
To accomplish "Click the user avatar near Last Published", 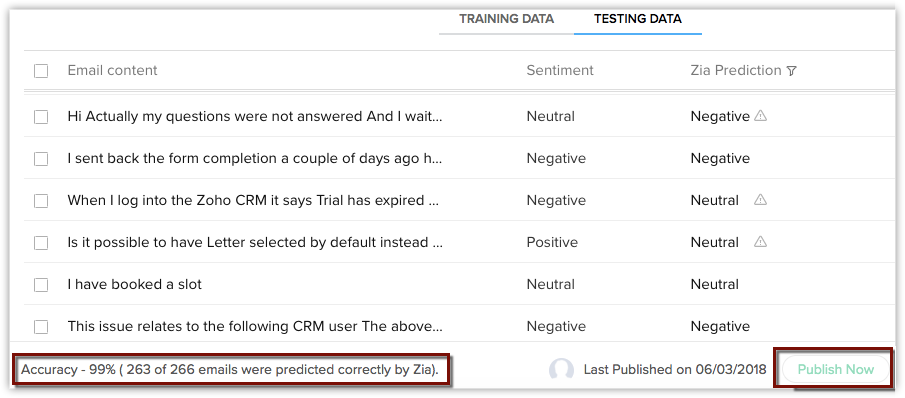I will [562, 370].
